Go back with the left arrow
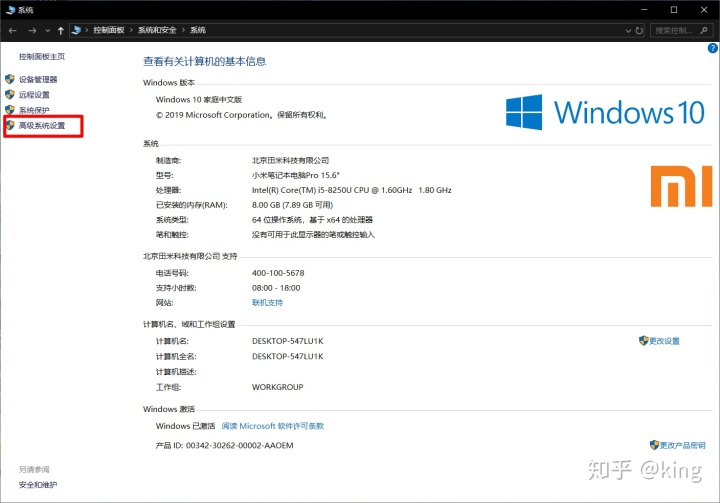 click(x=13, y=30)
